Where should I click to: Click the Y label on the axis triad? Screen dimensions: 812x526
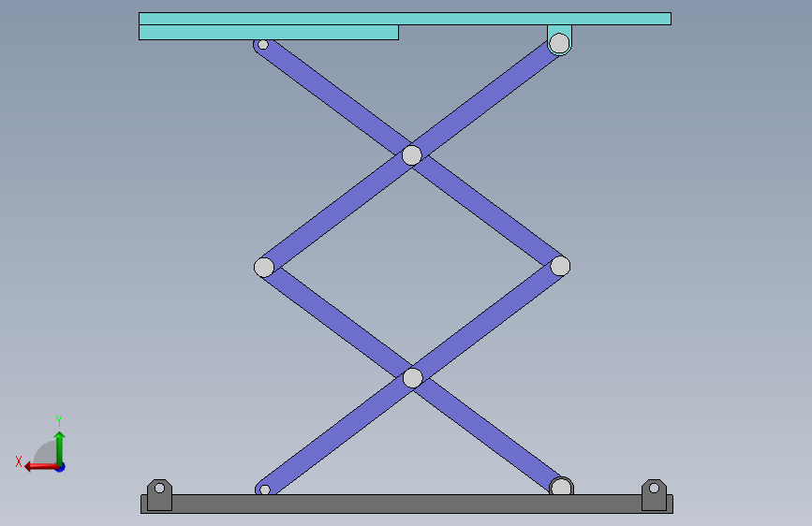click(59, 421)
